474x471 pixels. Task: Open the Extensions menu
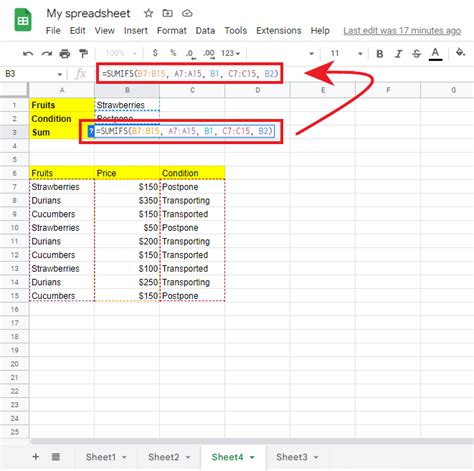(279, 31)
